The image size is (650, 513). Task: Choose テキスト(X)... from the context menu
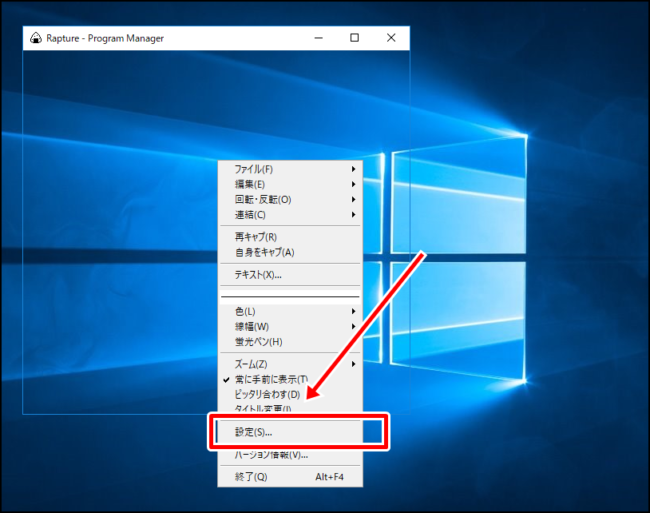tap(290, 275)
